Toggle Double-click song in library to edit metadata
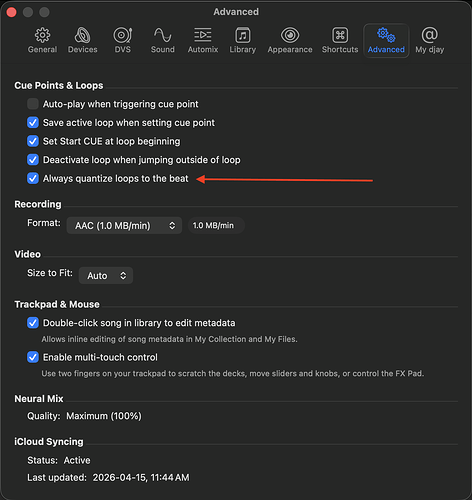 pos(33,323)
